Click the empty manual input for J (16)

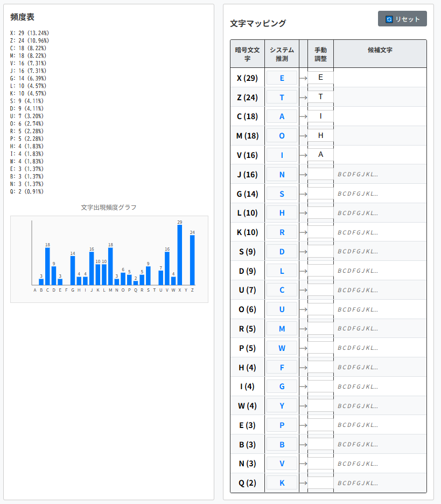(x=320, y=174)
